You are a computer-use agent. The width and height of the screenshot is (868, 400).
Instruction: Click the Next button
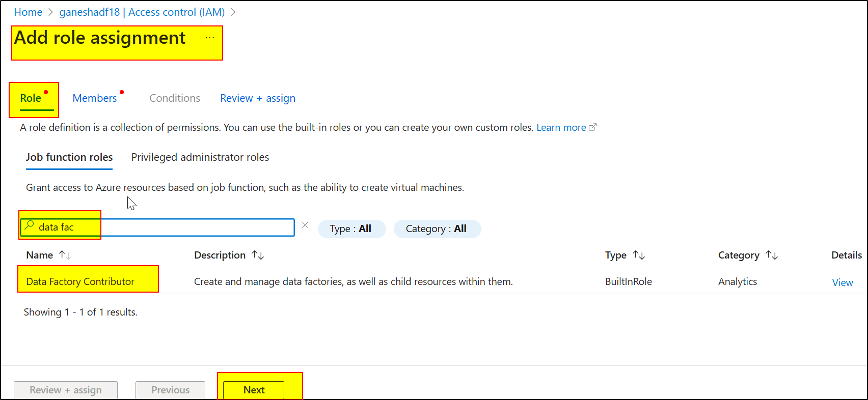(254, 390)
